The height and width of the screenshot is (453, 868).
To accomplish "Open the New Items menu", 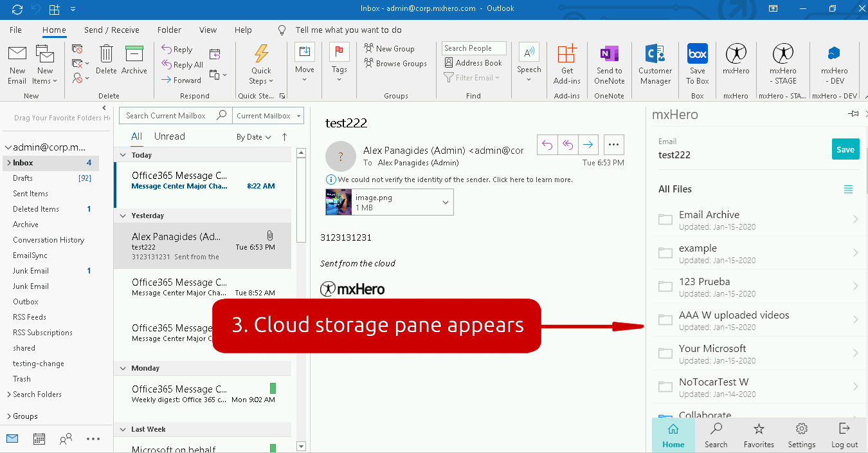I will pos(45,65).
